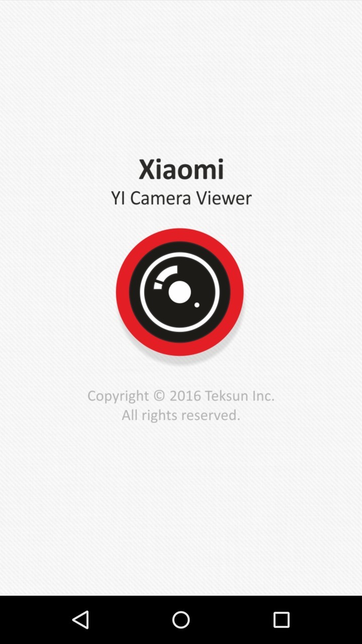
Task: Click the © copyright symbol
Action: tap(159, 395)
